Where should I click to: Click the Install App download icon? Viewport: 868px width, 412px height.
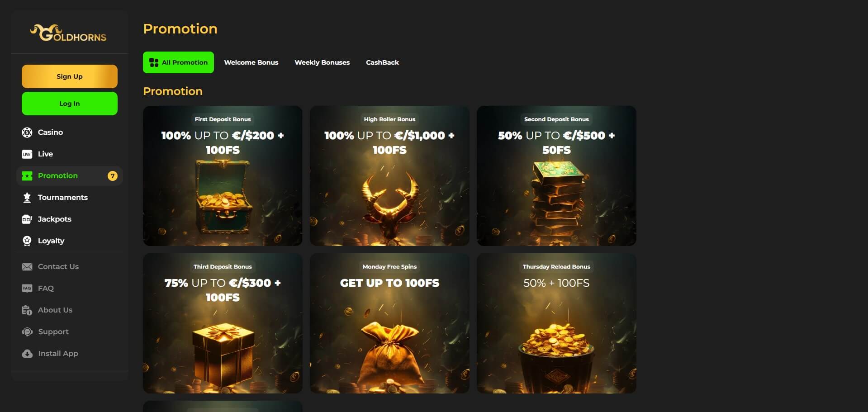tap(27, 354)
